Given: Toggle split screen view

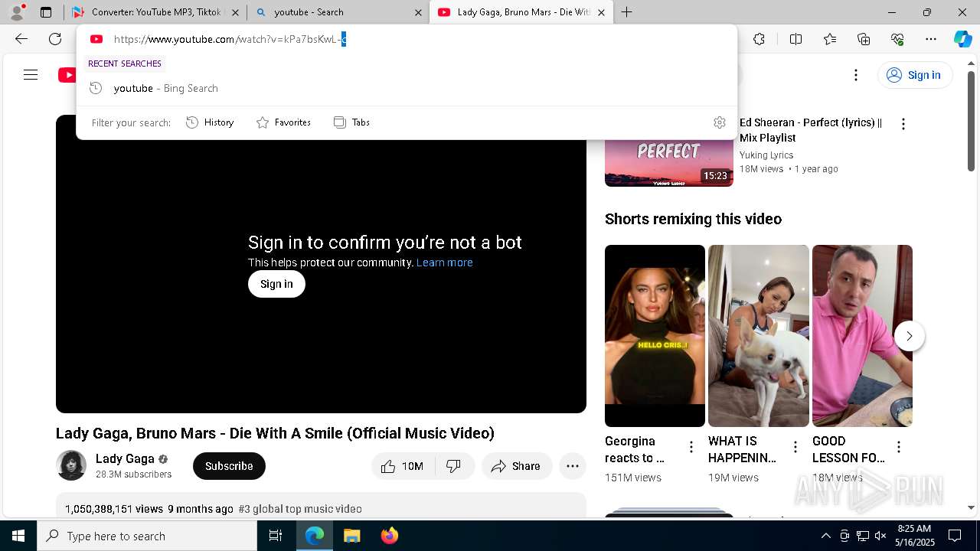Looking at the screenshot, I should coord(795,39).
